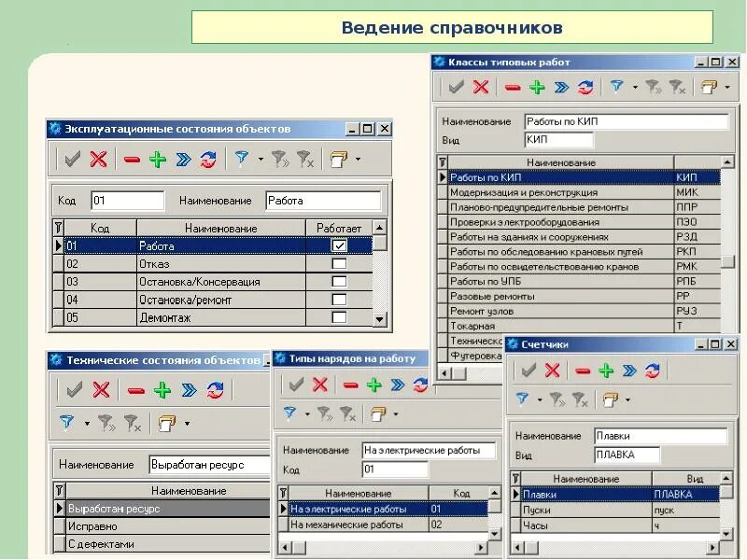Screen dimensions: 747x560
Task: Select row Планово-предупредительные ремонты
Action: (x=579, y=207)
